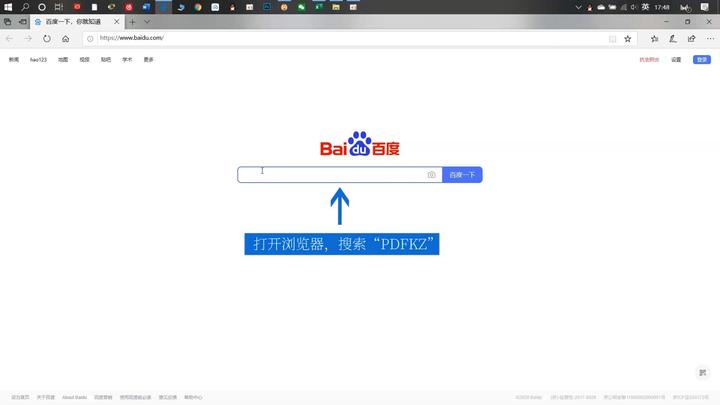The height and width of the screenshot is (405, 720).
Task: Open Windows taskbar search
Action: tap(25, 7)
